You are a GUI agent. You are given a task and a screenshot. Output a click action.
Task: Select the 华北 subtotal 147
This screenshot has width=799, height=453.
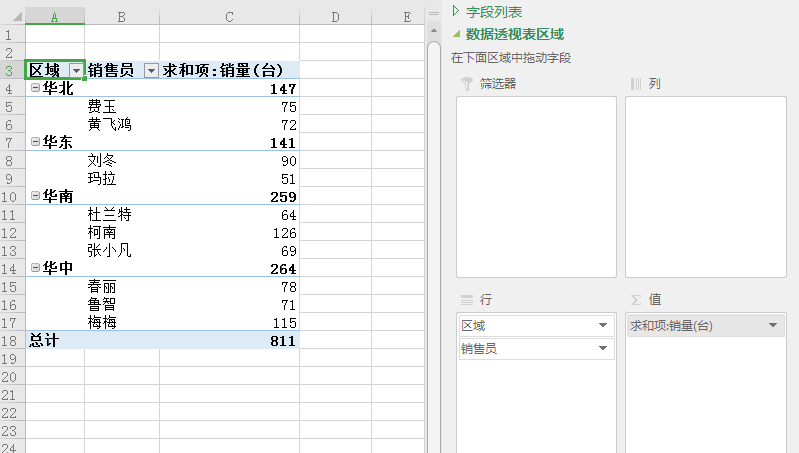(229, 88)
